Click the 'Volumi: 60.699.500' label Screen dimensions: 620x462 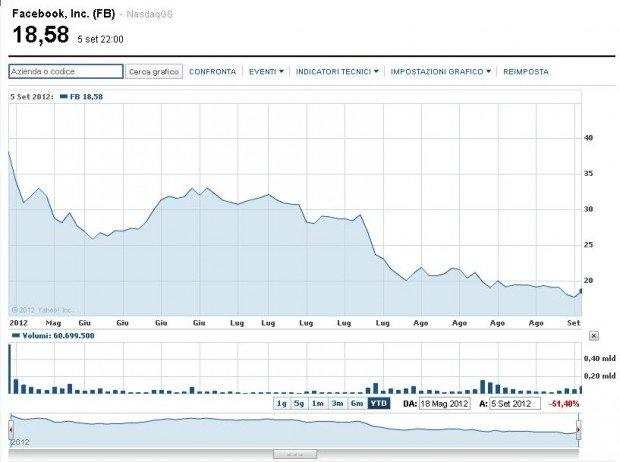click(x=58, y=336)
